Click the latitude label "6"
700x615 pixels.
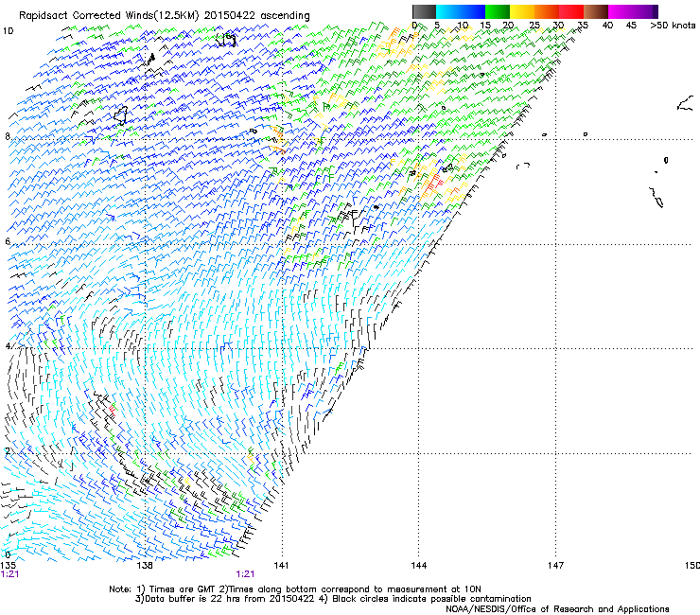8,241
